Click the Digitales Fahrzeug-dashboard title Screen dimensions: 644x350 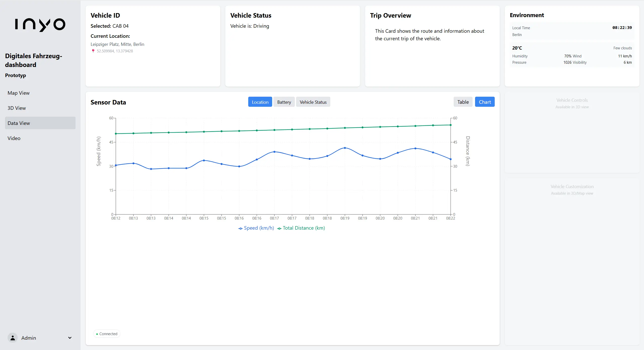(x=33, y=60)
